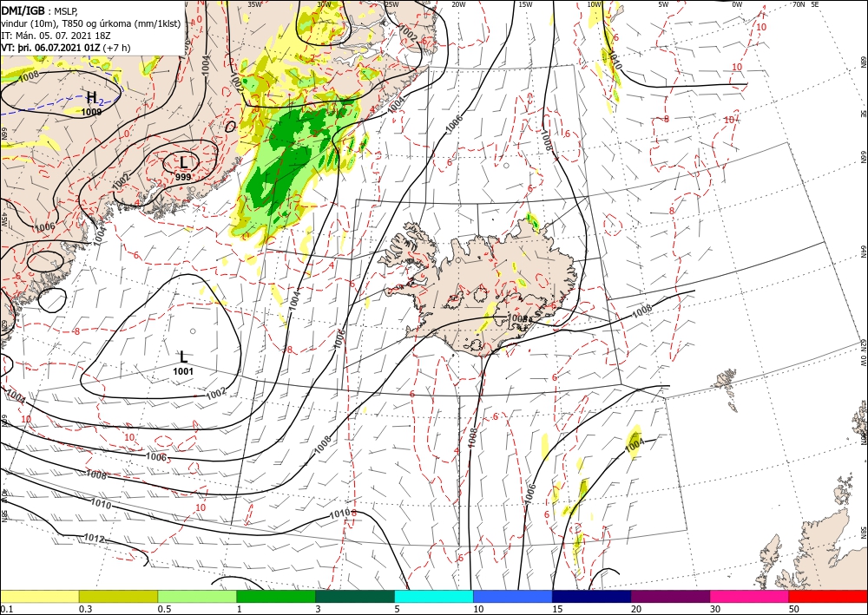The image size is (868, 615).
Task: Click the 'DMI/IGB : MSLP,' title text
Action: tap(40, 10)
